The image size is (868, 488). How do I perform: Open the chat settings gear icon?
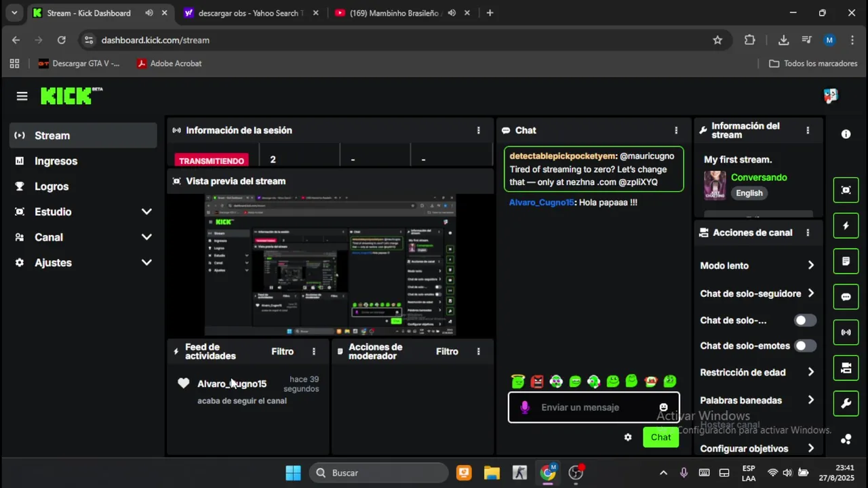pos(628,437)
